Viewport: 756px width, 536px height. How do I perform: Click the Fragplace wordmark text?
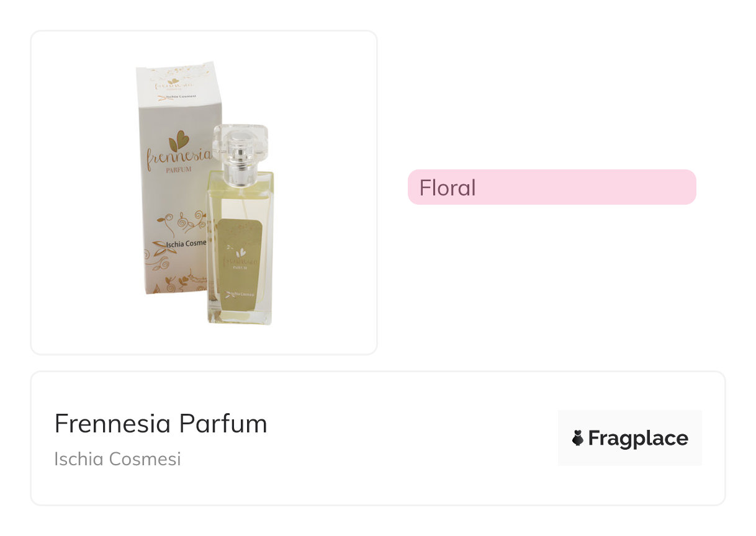tap(638, 439)
